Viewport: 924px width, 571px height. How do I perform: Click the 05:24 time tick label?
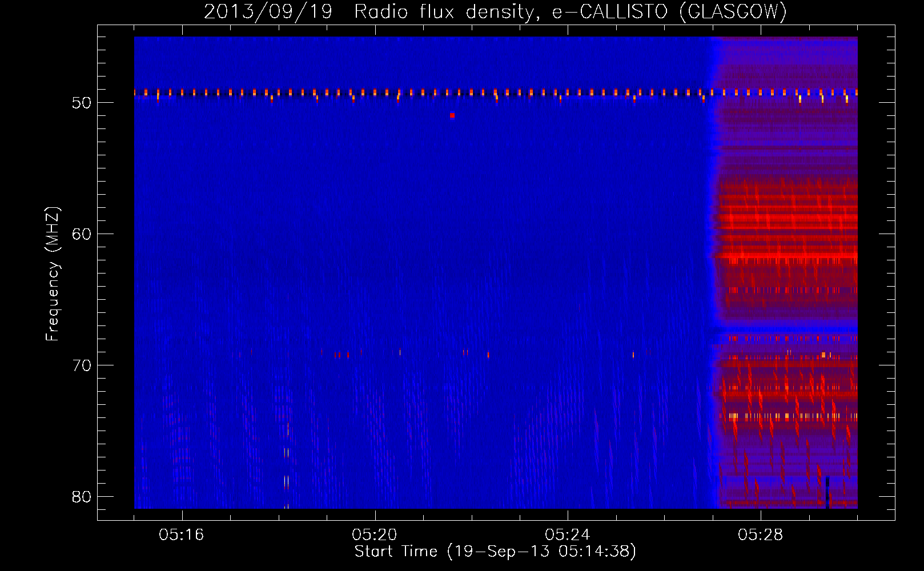pyautogui.click(x=568, y=535)
